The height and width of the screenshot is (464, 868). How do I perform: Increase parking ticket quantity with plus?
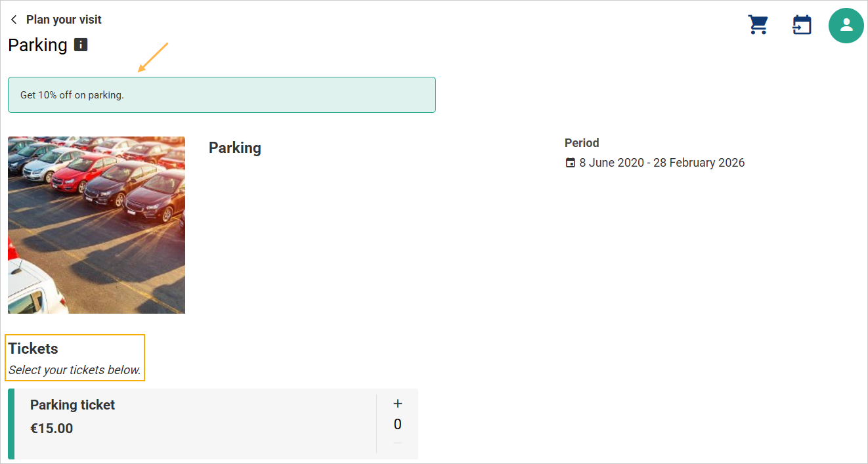coord(397,404)
